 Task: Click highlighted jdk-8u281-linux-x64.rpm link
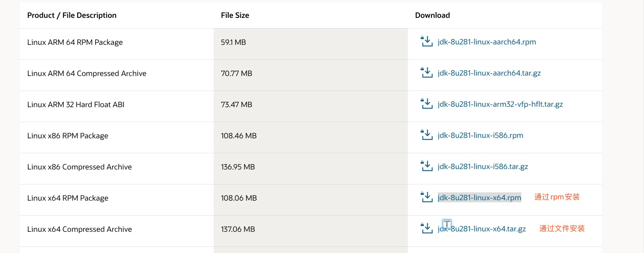click(x=479, y=198)
